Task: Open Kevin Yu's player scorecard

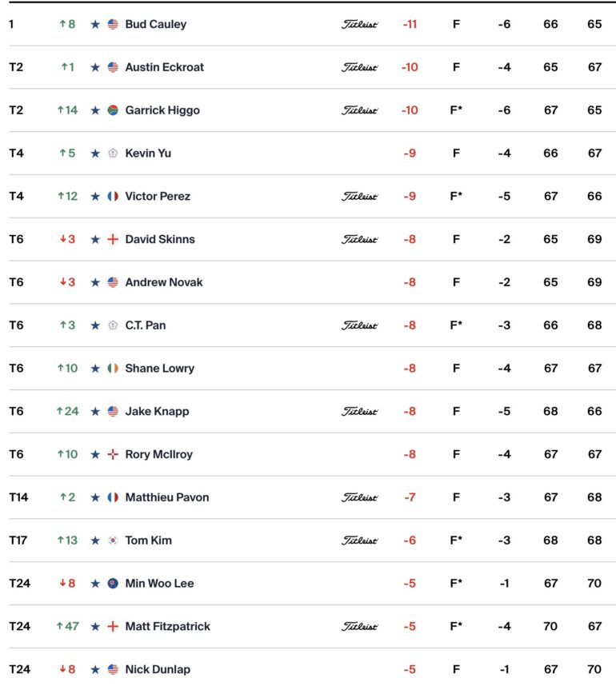Action: click(148, 154)
